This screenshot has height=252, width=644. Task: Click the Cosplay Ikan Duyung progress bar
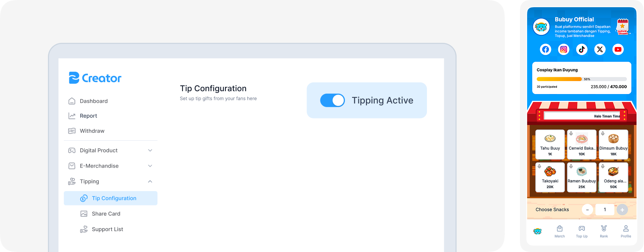[x=581, y=79]
